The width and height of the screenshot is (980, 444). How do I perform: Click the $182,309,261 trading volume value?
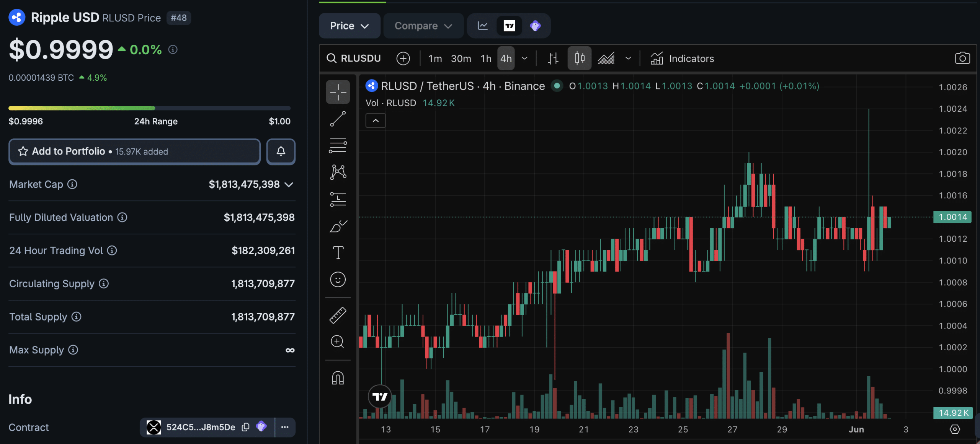tap(263, 250)
